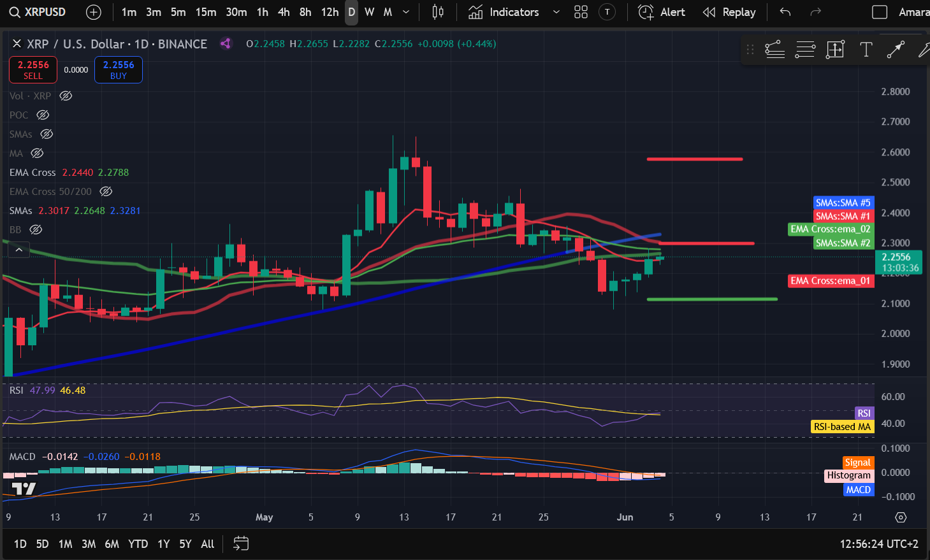
Task: Toggle visibility of the POC indicator
Action: 43,115
